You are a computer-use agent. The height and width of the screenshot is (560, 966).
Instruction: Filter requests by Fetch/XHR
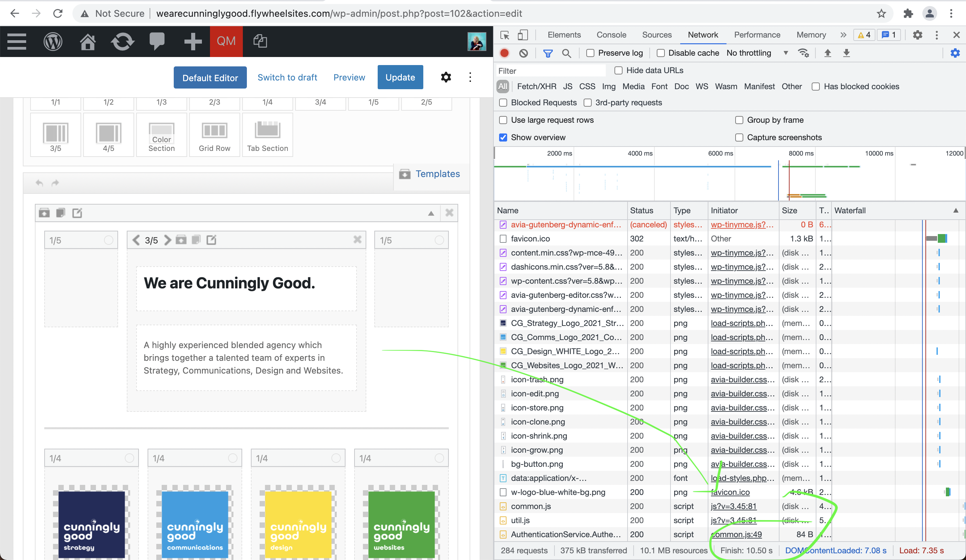click(536, 87)
